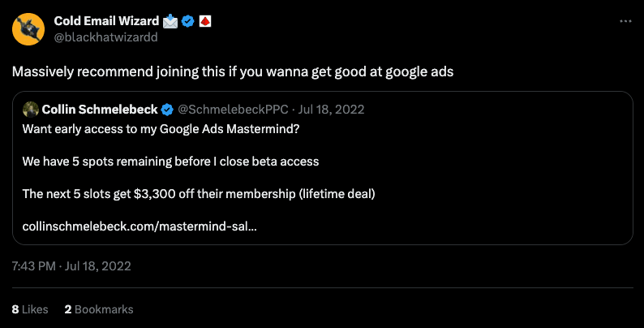Click the 7:43 PM · Jul 18, 2022 timestamp
Image resolution: width=644 pixels, height=328 pixels.
tap(71, 265)
